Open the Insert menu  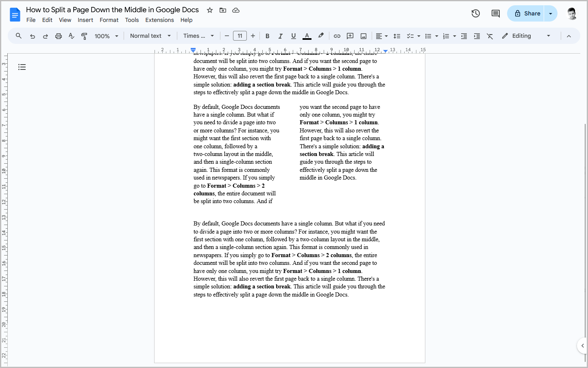coord(85,20)
